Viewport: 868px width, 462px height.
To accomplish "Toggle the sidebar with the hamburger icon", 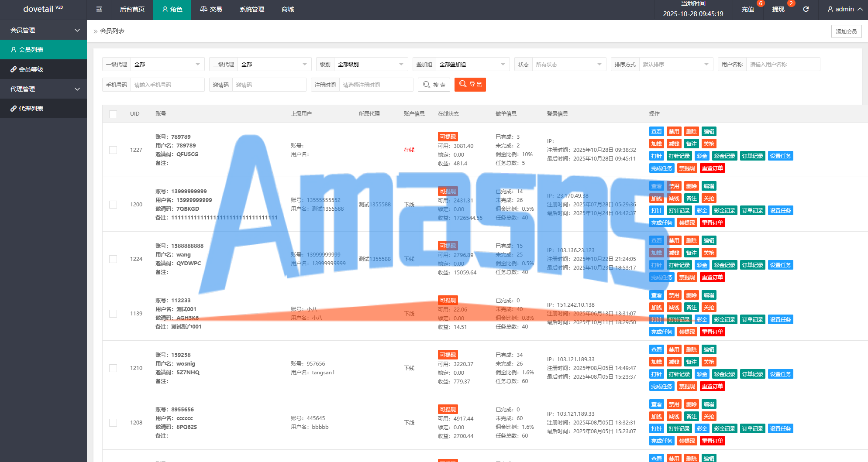I will pos(99,9).
